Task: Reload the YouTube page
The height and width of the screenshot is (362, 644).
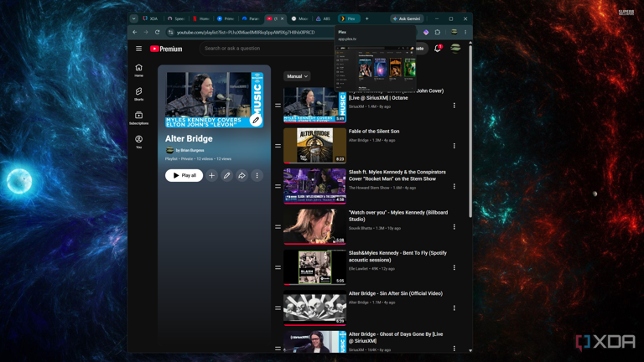Action: (x=158, y=32)
